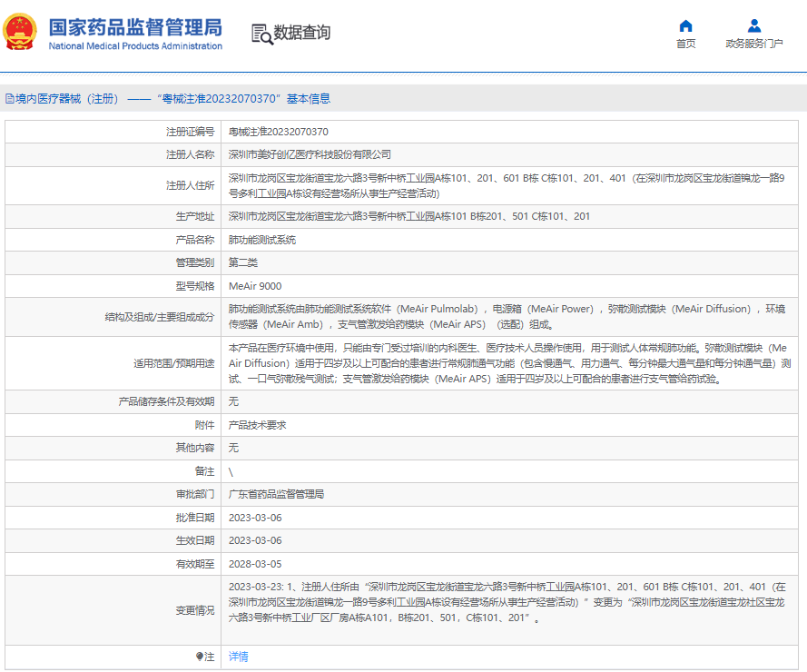Viewport: 807px width, 672px height.
Task: Click the 结构及组成/主要组成成分 label
Action: tap(160, 317)
